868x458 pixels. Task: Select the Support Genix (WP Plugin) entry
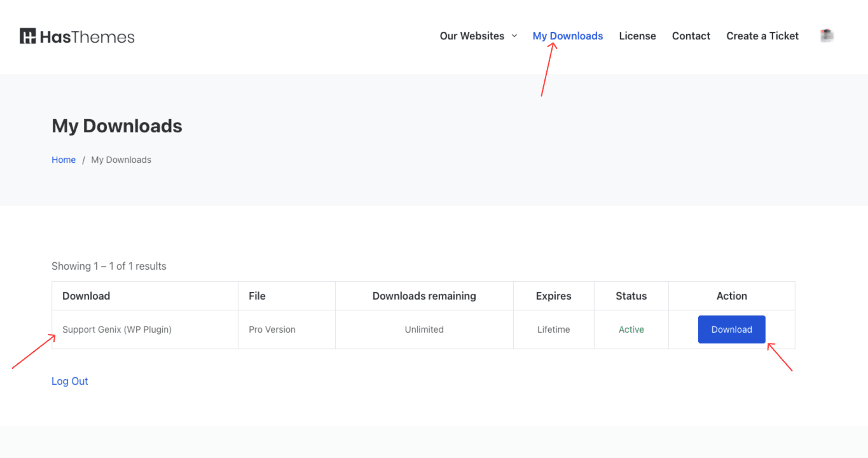coord(116,329)
